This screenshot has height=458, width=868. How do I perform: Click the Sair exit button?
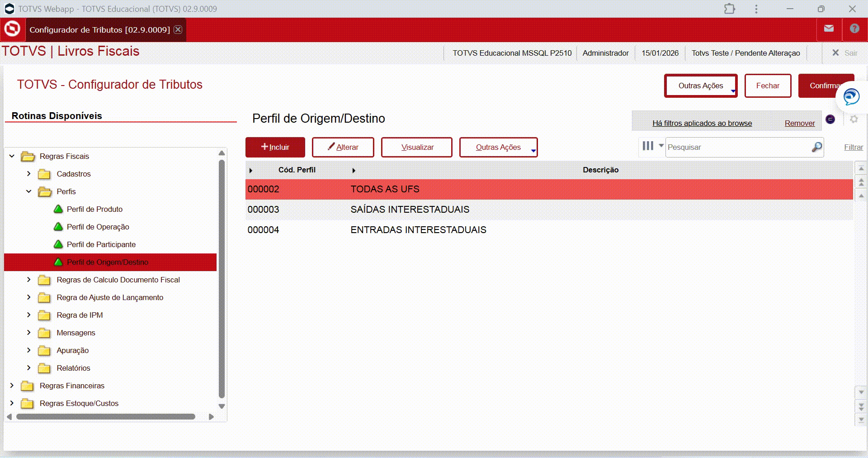click(x=845, y=53)
